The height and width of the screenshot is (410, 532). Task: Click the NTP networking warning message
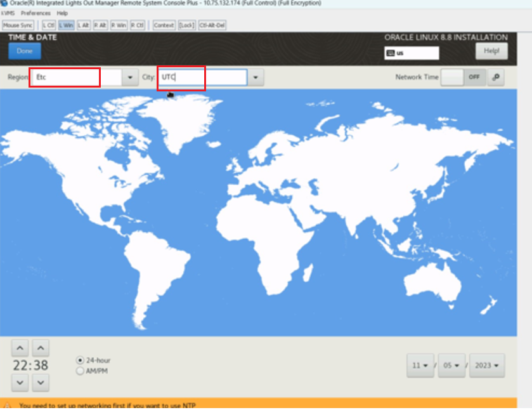tap(107, 406)
